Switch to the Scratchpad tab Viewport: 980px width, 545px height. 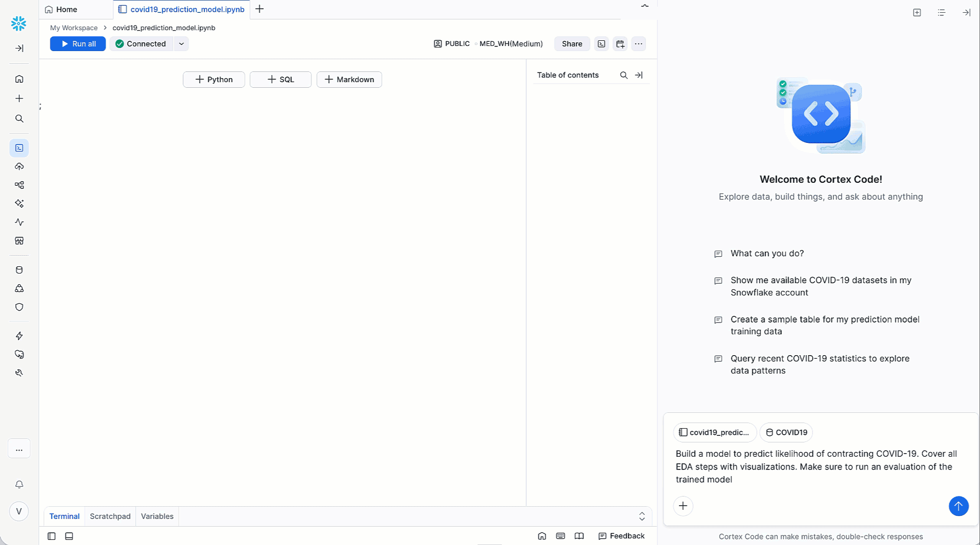coord(110,516)
